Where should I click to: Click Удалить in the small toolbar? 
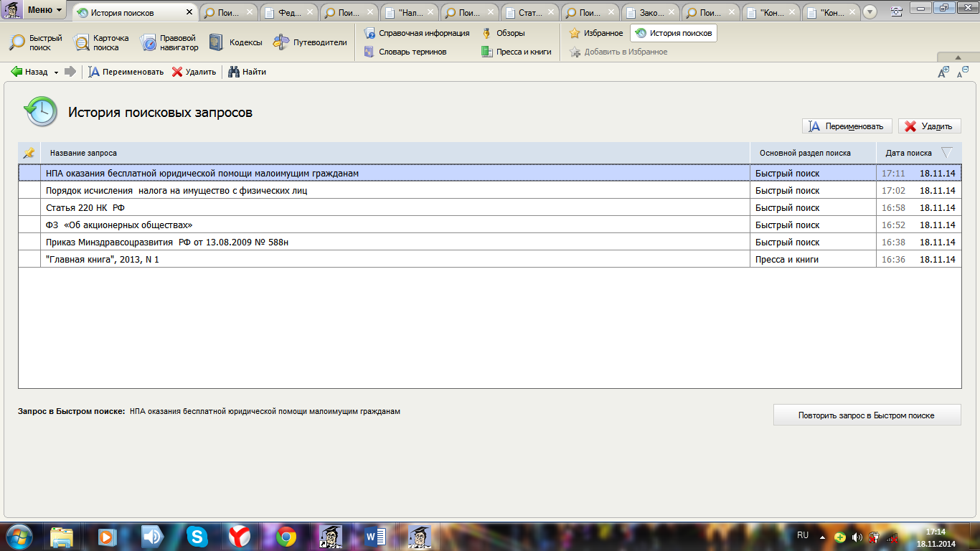(x=194, y=72)
